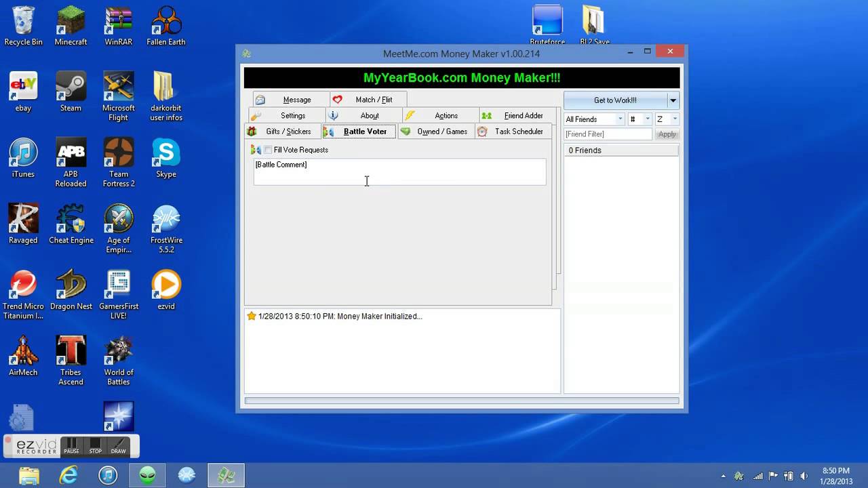Click the gift icon on Gifts / Stickers tab
The height and width of the screenshot is (488, 868).
point(252,131)
